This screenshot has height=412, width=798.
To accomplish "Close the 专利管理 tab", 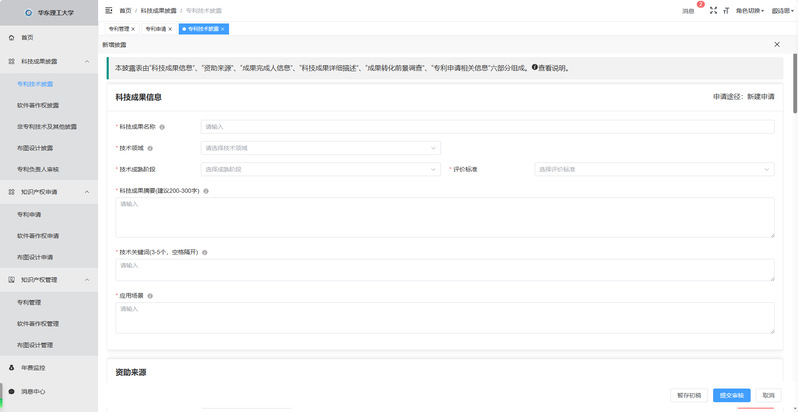I will (133, 29).
